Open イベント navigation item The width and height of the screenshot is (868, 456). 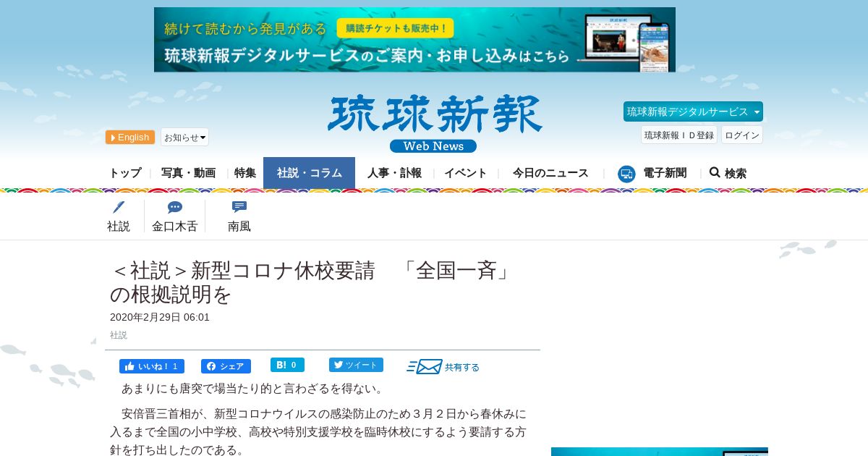466,173
